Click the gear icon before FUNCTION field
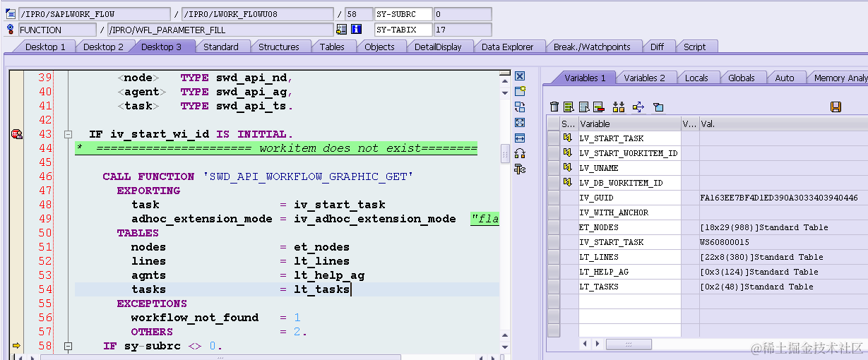868x360 pixels. pyautogui.click(x=11, y=30)
